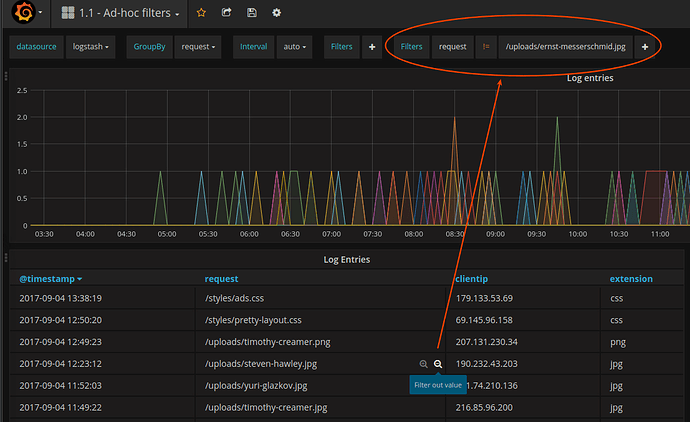Screen dimensions: 690x422
Task: Open the Interval auto dropdown
Action: tap(295, 47)
